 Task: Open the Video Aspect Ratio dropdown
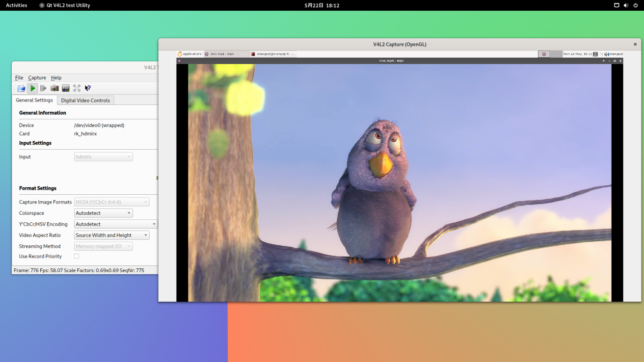tap(112, 235)
